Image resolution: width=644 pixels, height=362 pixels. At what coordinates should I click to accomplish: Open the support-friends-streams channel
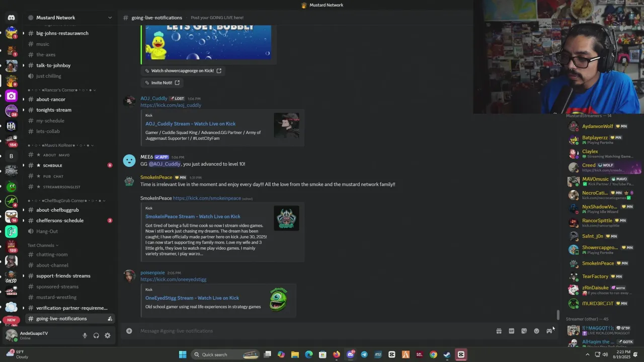click(70, 276)
